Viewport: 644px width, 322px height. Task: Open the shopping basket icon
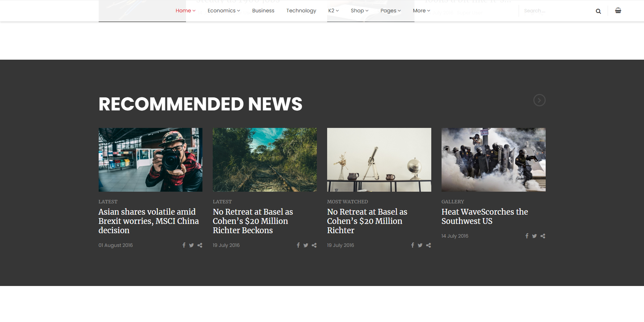618,10
